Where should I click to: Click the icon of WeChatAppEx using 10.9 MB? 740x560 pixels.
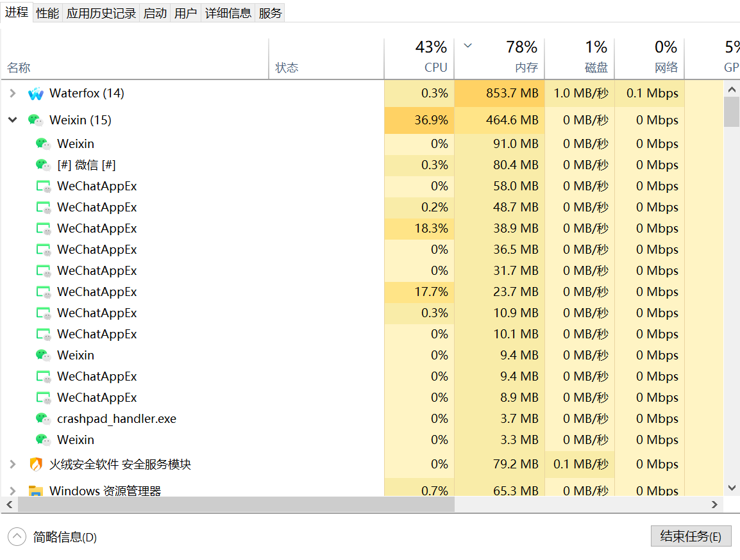pyautogui.click(x=44, y=313)
